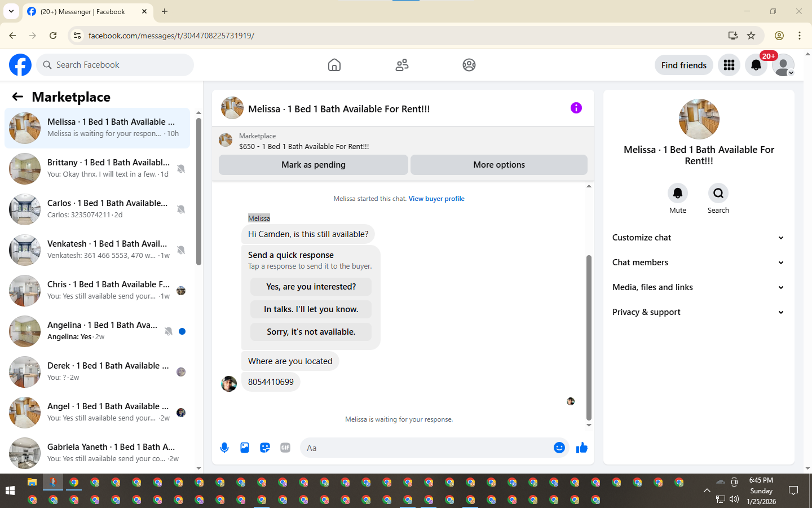Open Derek's conversation in the list
Screen dimensions: 812x508
[97, 372]
